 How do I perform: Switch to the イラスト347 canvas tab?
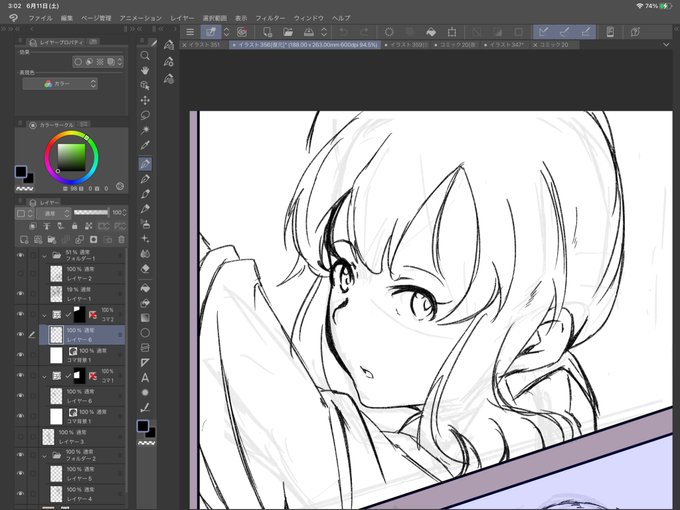click(506, 45)
